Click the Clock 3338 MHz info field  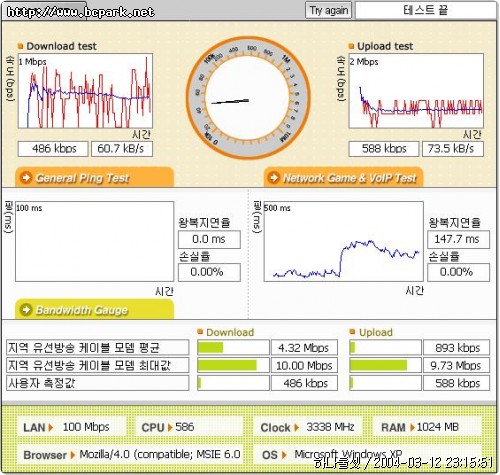tap(308, 427)
